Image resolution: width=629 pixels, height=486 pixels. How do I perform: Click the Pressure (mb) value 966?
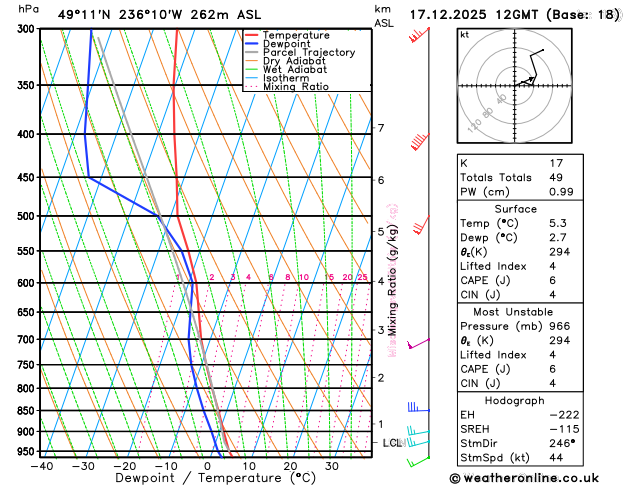(x=560, y=326)
